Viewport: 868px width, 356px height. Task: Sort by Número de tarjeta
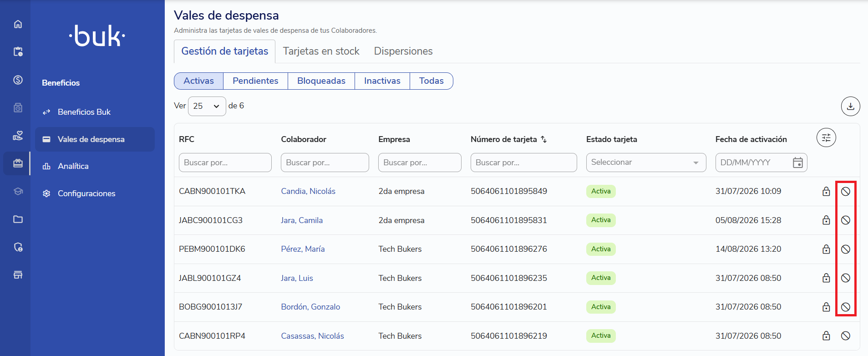[543, 139]
